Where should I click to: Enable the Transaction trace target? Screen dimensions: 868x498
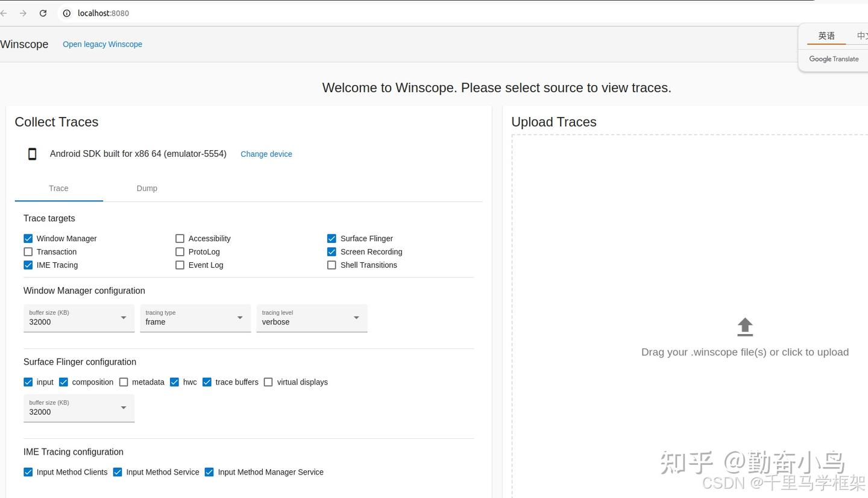(x=28, y=252)
